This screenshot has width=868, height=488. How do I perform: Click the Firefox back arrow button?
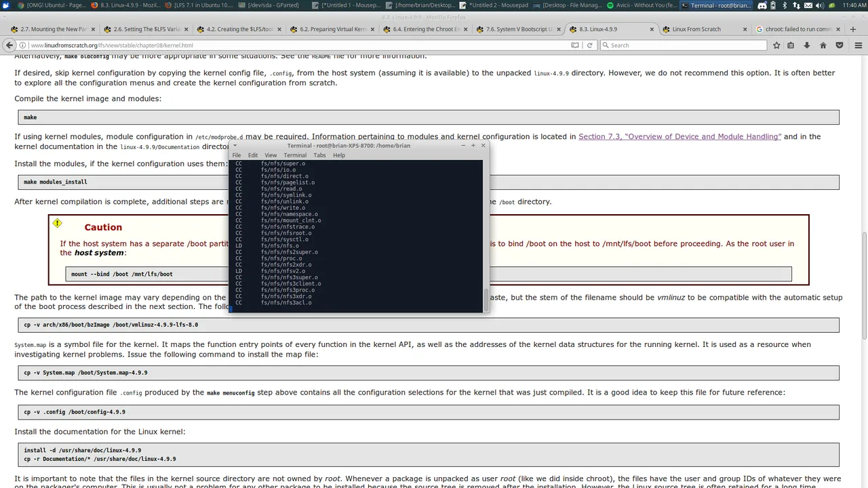(x=9, y=45)
